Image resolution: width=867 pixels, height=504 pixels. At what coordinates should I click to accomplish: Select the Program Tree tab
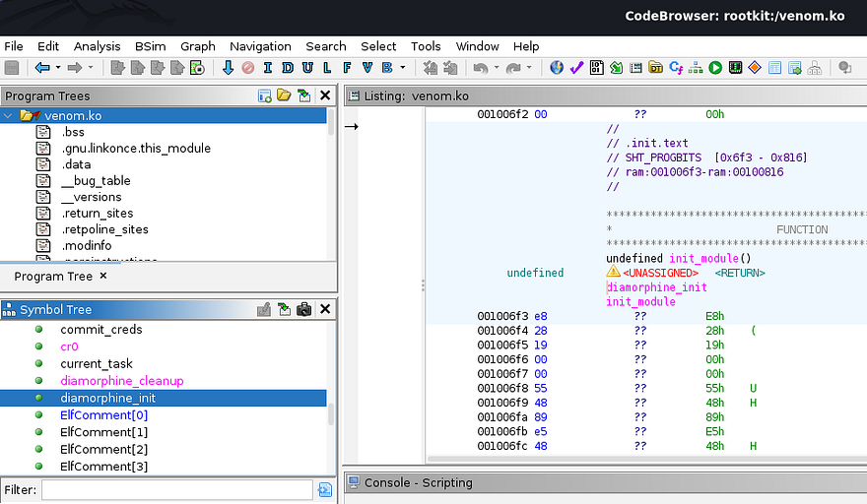53,277
